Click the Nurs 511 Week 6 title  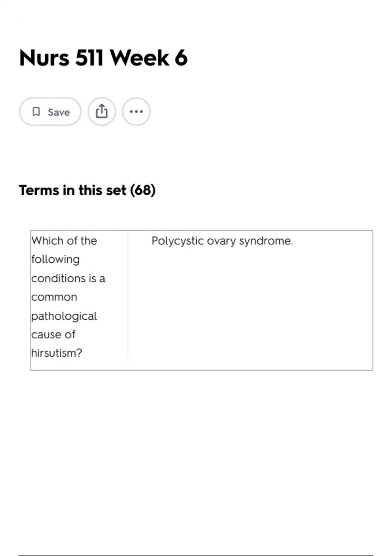tap(103, 58)
